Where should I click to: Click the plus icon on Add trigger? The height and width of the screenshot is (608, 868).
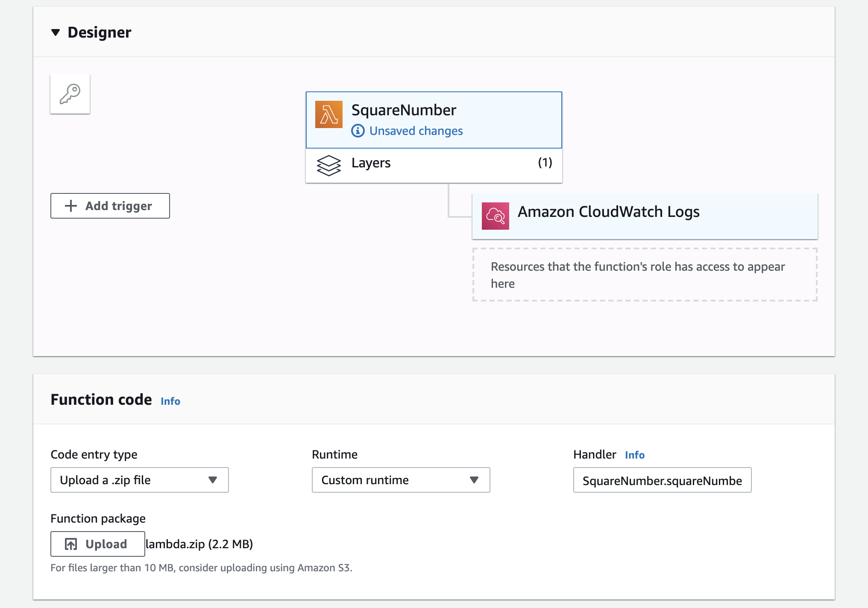(71, 206)
